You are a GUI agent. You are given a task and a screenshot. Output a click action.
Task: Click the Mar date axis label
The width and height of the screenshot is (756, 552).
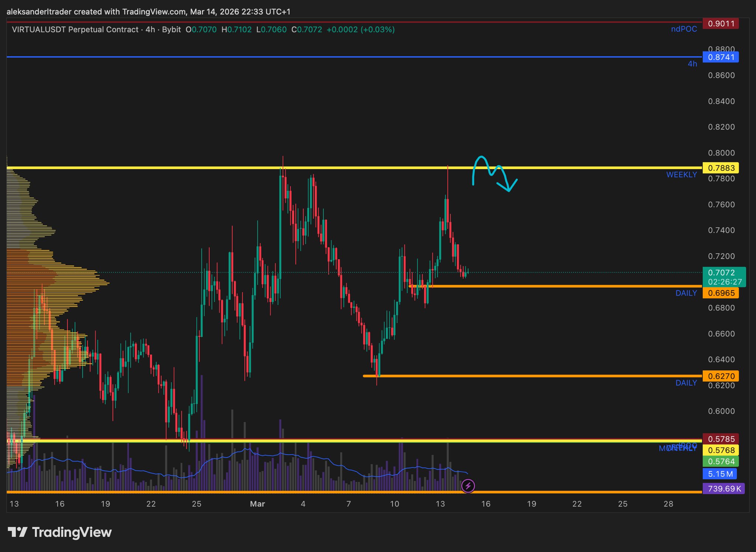tap(257, 504)
